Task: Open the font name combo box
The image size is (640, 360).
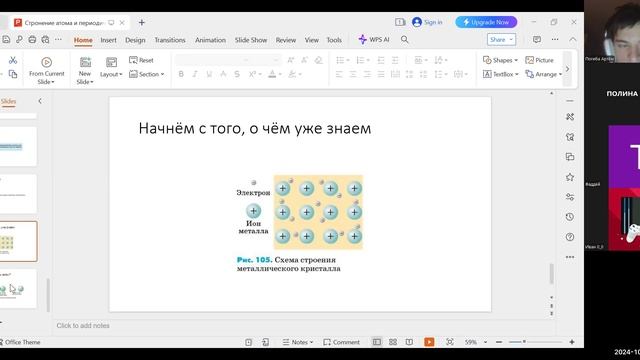Action: pos(212,60)
